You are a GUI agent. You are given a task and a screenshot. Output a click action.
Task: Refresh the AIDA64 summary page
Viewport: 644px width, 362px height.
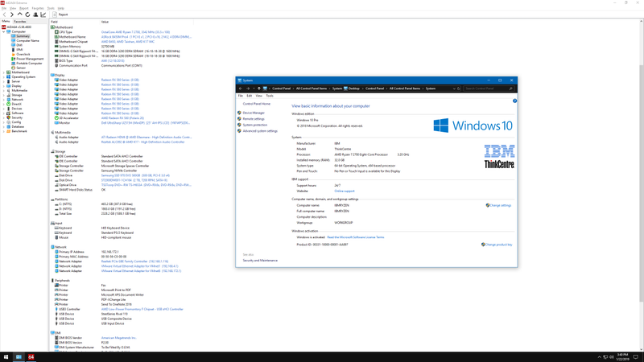tap(27, 14)
